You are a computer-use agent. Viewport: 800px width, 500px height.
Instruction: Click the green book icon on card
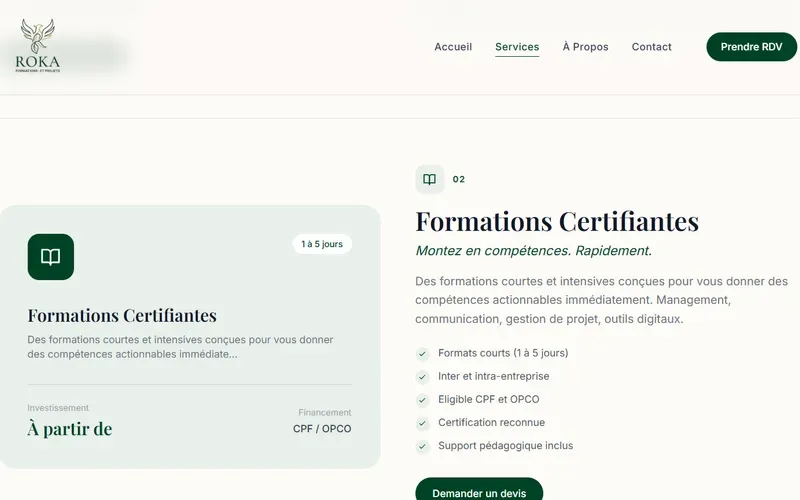51,257
